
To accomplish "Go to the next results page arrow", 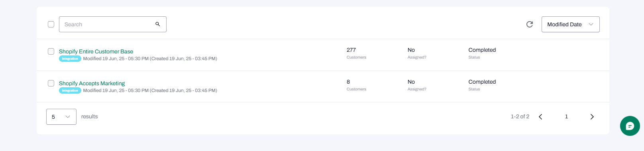I will [592, 117].
